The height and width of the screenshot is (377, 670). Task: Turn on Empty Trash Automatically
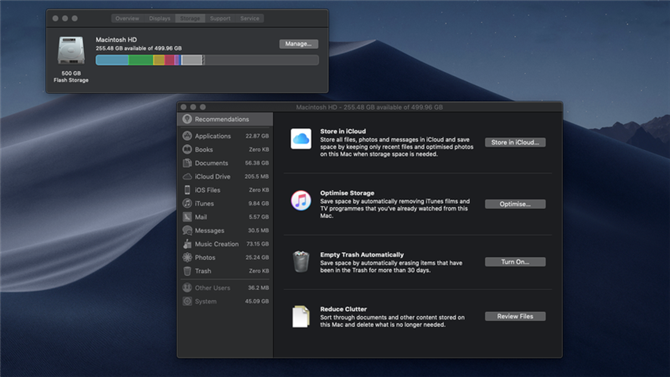515,262
